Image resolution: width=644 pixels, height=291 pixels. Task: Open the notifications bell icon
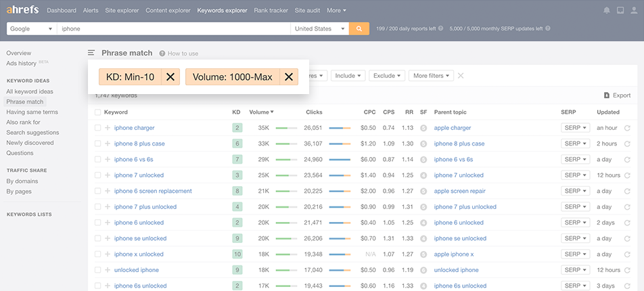click(606, 11)
